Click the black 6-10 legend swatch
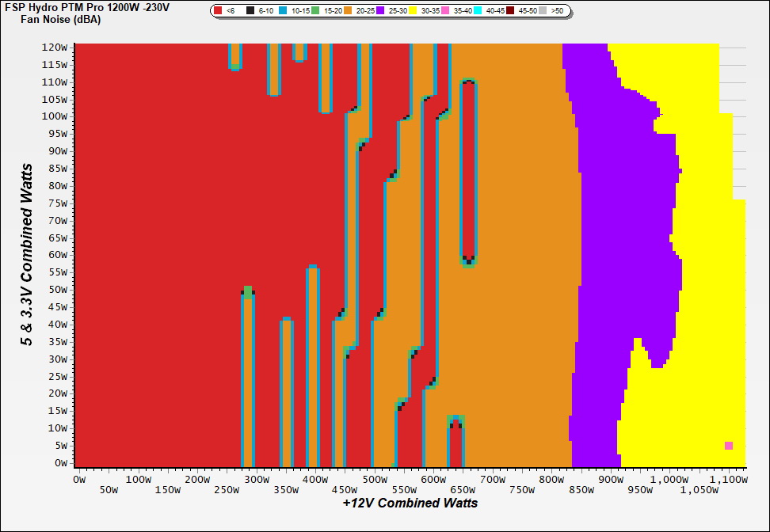The height and width of the screenshot is (532, 770). pos(250,11)
